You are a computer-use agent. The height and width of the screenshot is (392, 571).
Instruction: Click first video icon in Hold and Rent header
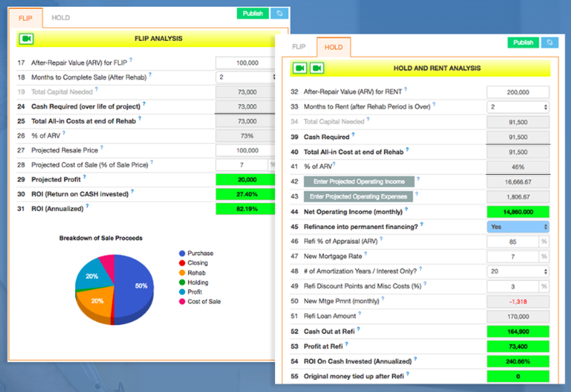click(x=300, y=68)
